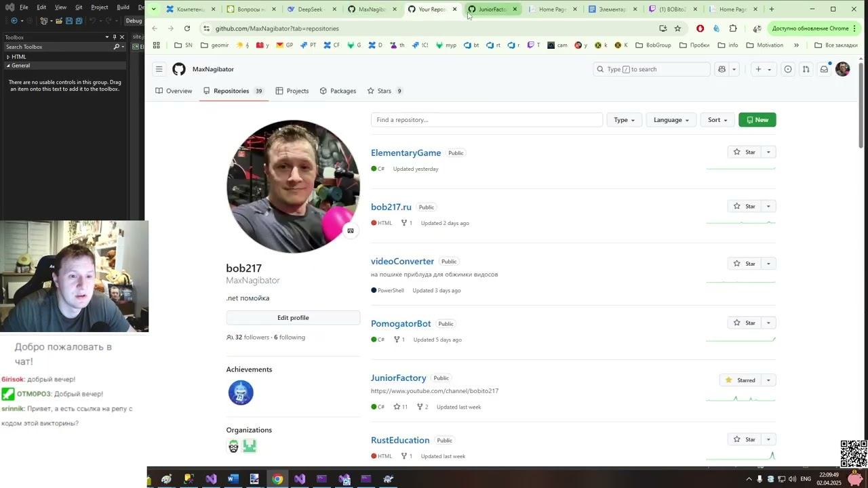Image resolution: width=868 pixels, height=488 pixels.
Task: Focus the Find a repository field
Action: [x=487, y=120]
